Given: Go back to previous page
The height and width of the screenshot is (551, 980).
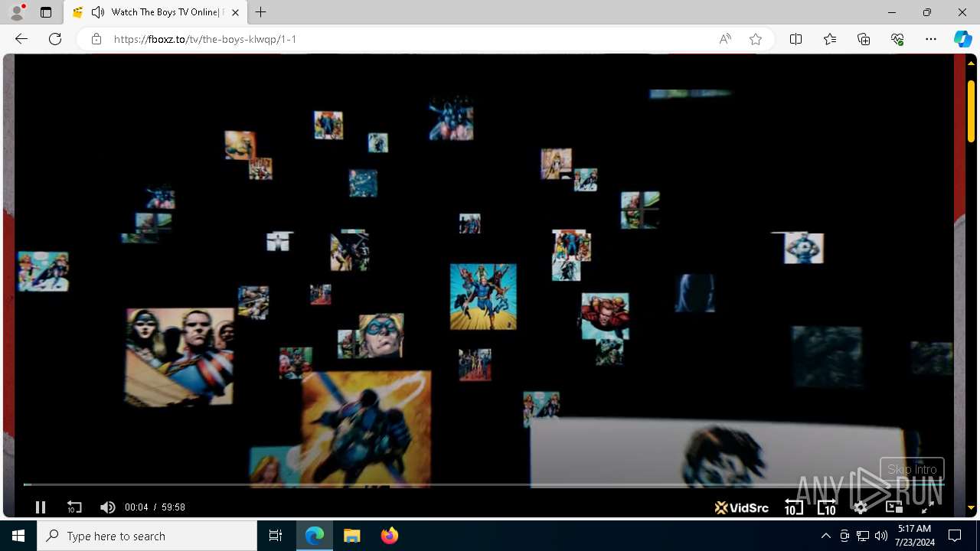Looking at the screenshot, I should point(21,39).
